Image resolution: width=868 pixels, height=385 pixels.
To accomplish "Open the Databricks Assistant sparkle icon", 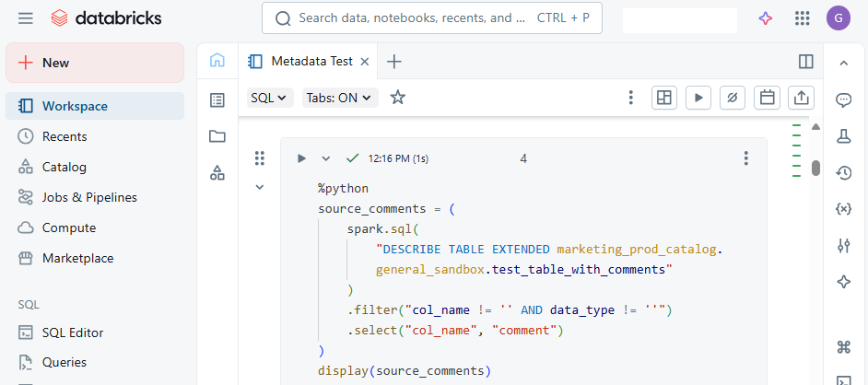I will pyautogui.click(x=765, y=18).
